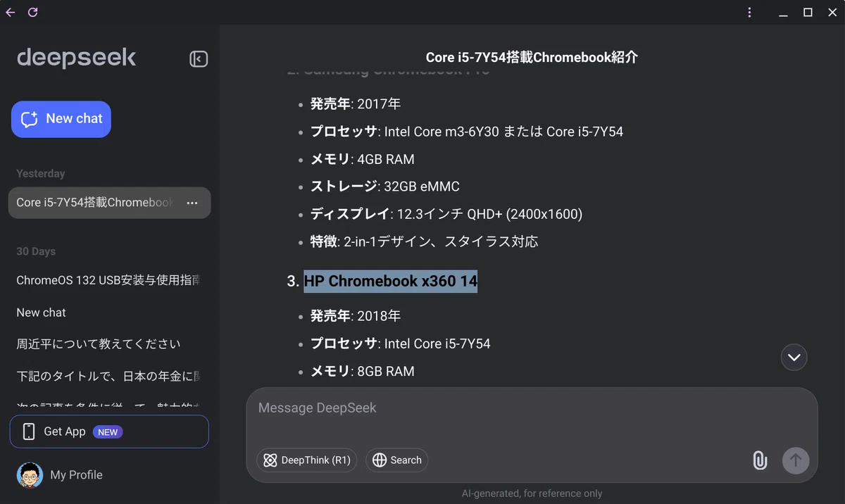The height and width of the screenshot is (504, 845).
Task: Collapse the sidebar with the panel icon
Action: (x=199, y=59)
